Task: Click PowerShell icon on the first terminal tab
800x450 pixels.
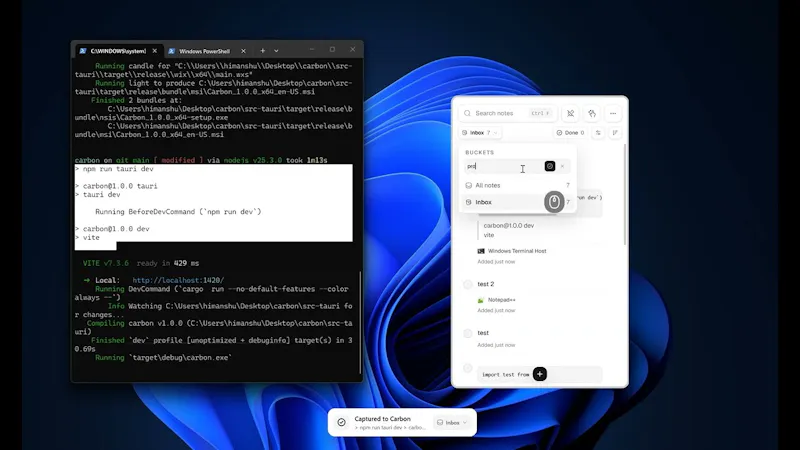Action: (x=83, y=51)
